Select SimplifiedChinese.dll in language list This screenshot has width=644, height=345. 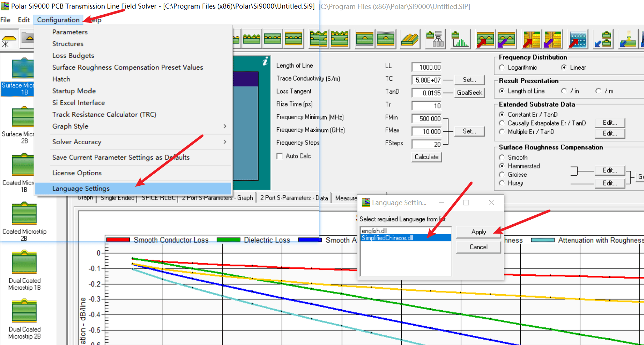[406, 238]
